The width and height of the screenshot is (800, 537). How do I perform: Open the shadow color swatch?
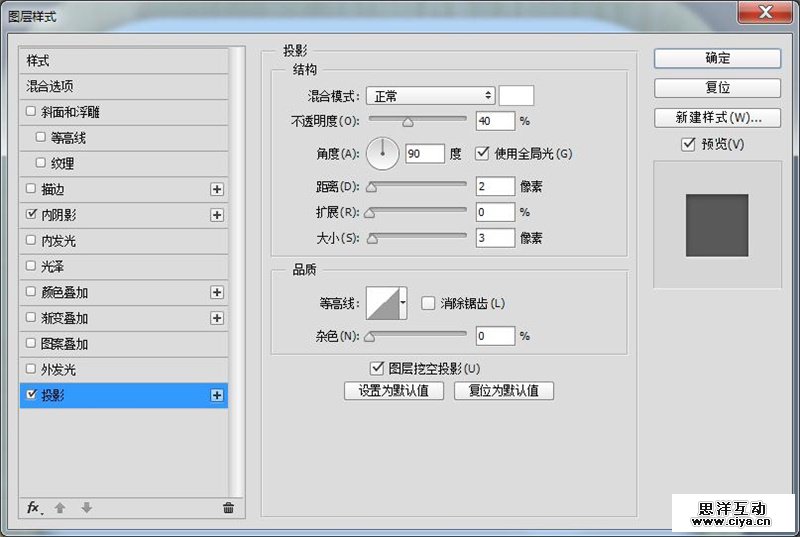click(516, 96)
